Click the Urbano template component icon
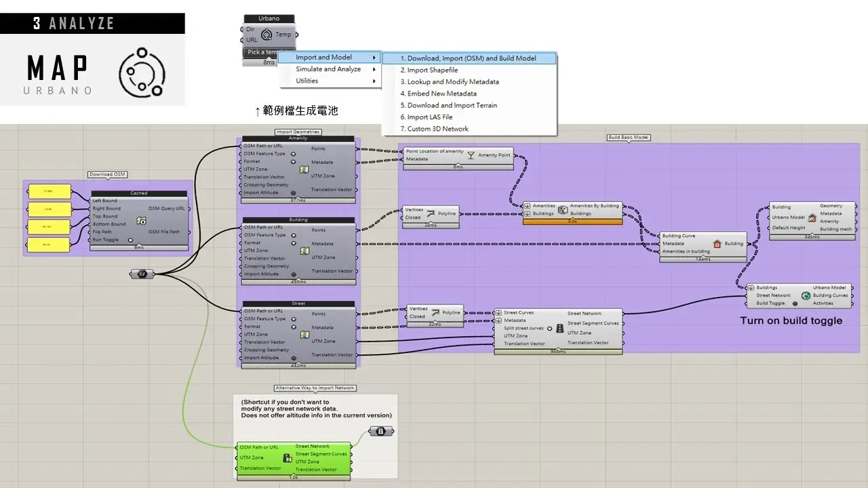Viewport: 868px width, 488px height. point(267,35)
